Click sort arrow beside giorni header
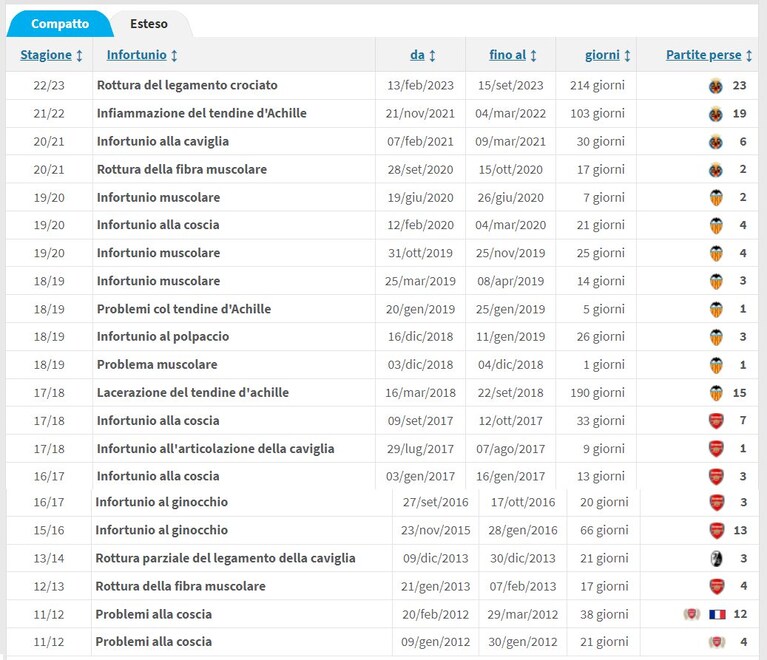767x660 pixels. [x=627, y=55]
